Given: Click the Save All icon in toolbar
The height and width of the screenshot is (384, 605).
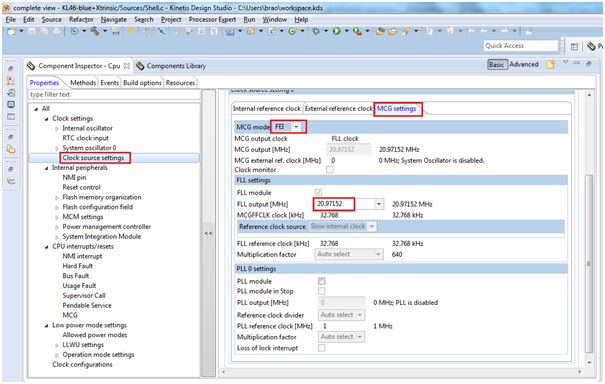Looking at the screenshot, I should pyautogui.click(x=44, y=31).
